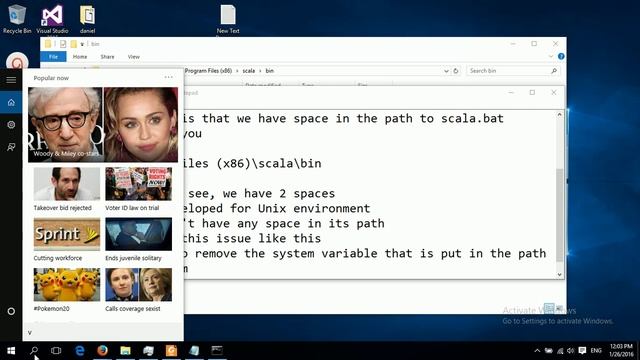Click the Notepad line 'Unix environment'

click(x=314, y=209)
